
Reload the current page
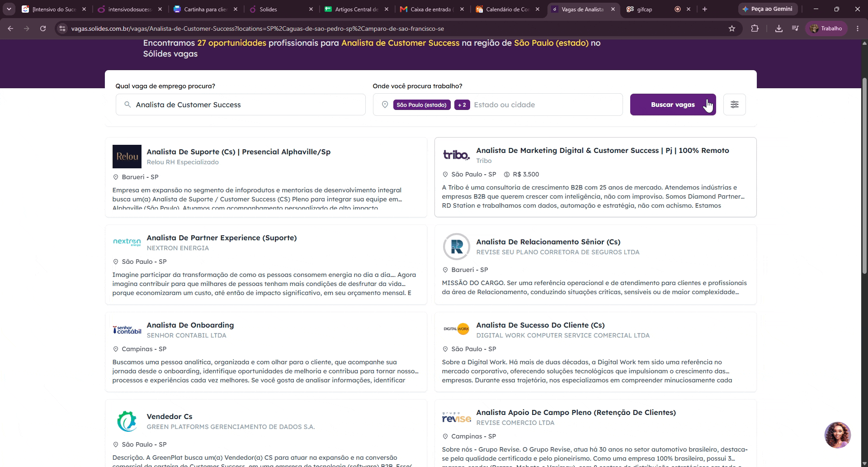43,29
